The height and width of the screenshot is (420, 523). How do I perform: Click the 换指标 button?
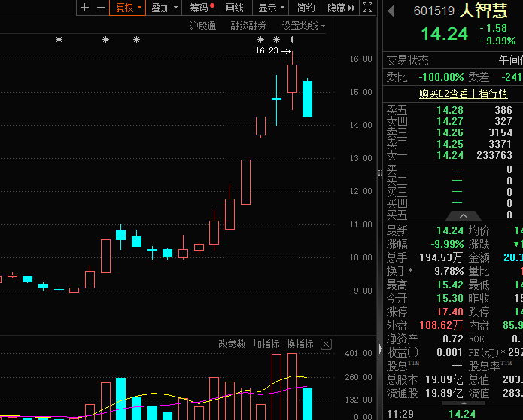pos(300,344)
